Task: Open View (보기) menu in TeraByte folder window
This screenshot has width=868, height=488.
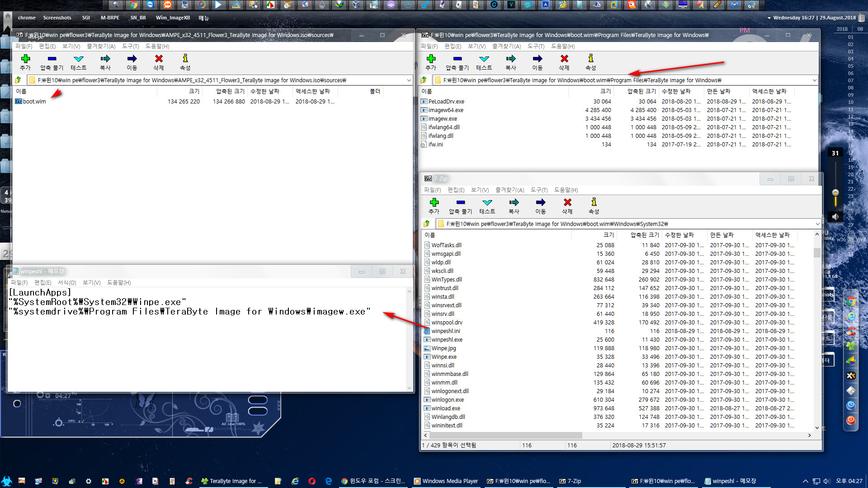Action: [x=476, y=46]
